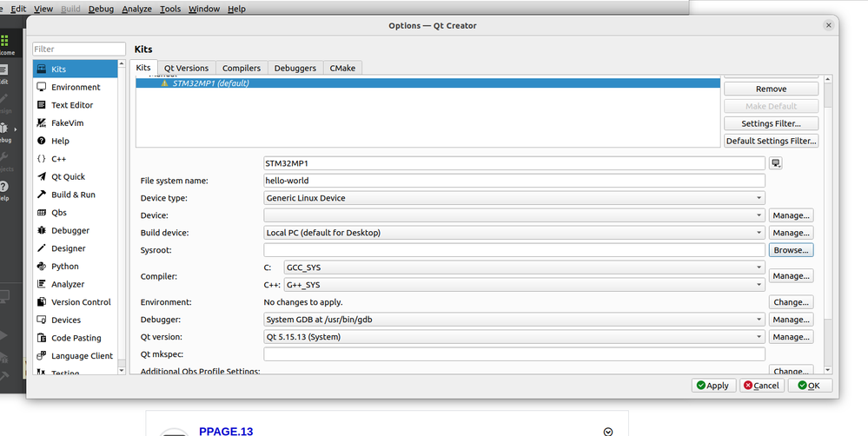This screenshot has height=436, width=868.
Task: Open Analyze menu in Qt Creator
Action: [x=136, y=9]
